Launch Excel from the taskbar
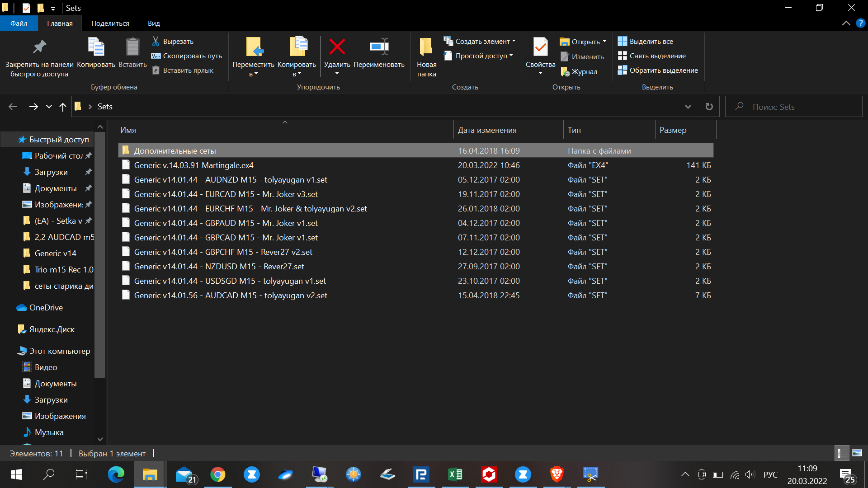The width and height of the screenshot is (868, 488). (455, 474)
